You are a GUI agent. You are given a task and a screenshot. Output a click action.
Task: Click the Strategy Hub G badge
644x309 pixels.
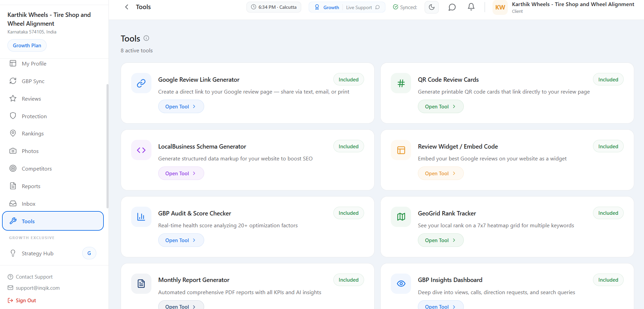[89, 253]
